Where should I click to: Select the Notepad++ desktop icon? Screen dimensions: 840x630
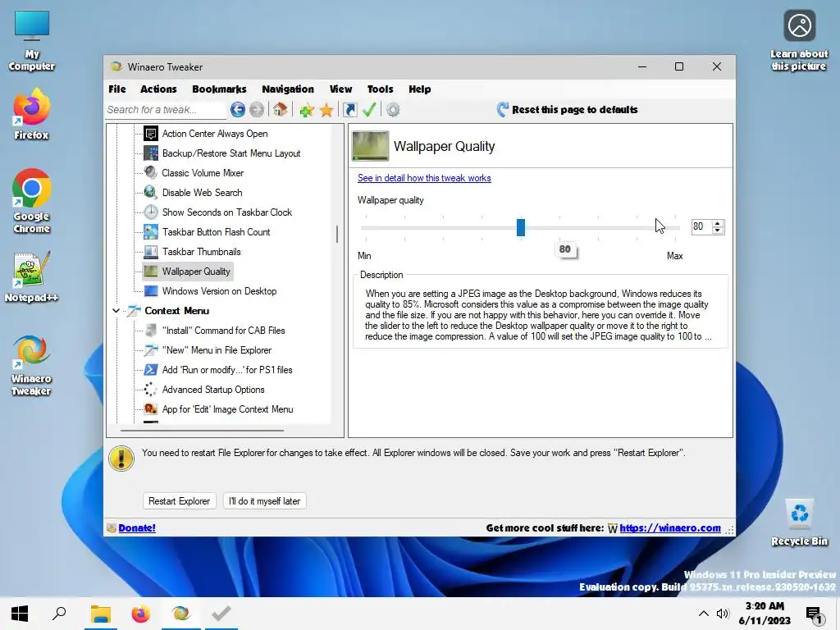pyautogui.click(x=32, y=277)
